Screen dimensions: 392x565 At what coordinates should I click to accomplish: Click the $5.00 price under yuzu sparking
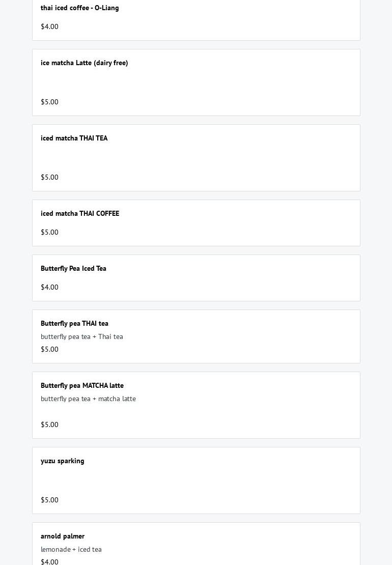49,500
